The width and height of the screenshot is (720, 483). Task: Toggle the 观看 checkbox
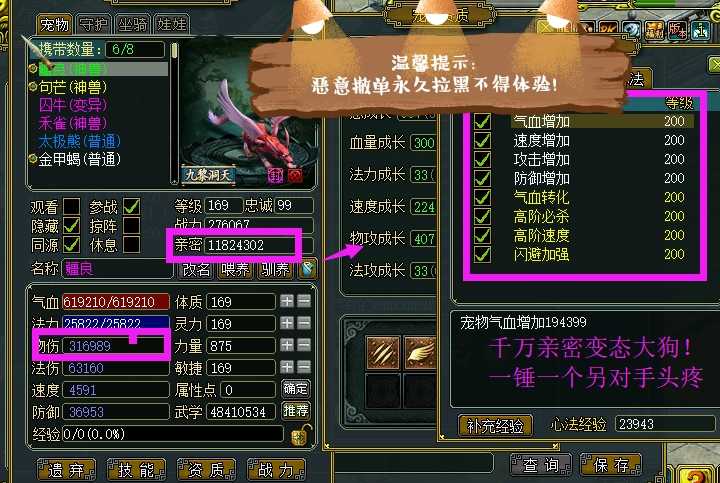tap(71, 207)
